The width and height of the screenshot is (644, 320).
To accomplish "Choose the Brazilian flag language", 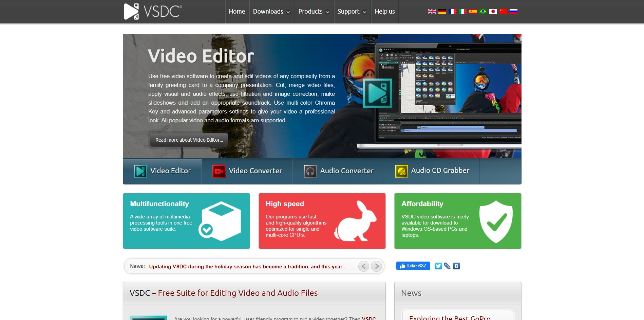I will tap(483, 11).
